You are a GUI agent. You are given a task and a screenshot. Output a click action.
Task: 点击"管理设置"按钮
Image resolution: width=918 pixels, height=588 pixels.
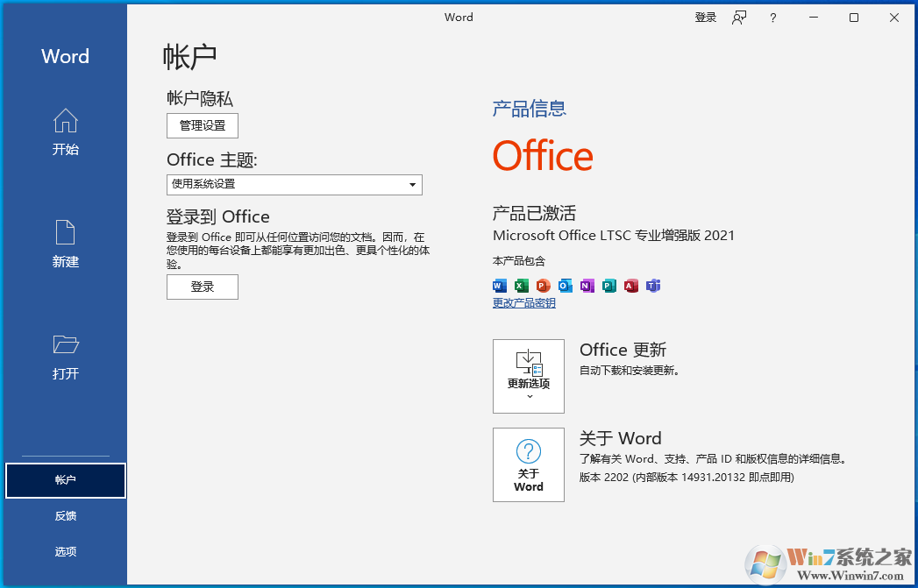202,125
